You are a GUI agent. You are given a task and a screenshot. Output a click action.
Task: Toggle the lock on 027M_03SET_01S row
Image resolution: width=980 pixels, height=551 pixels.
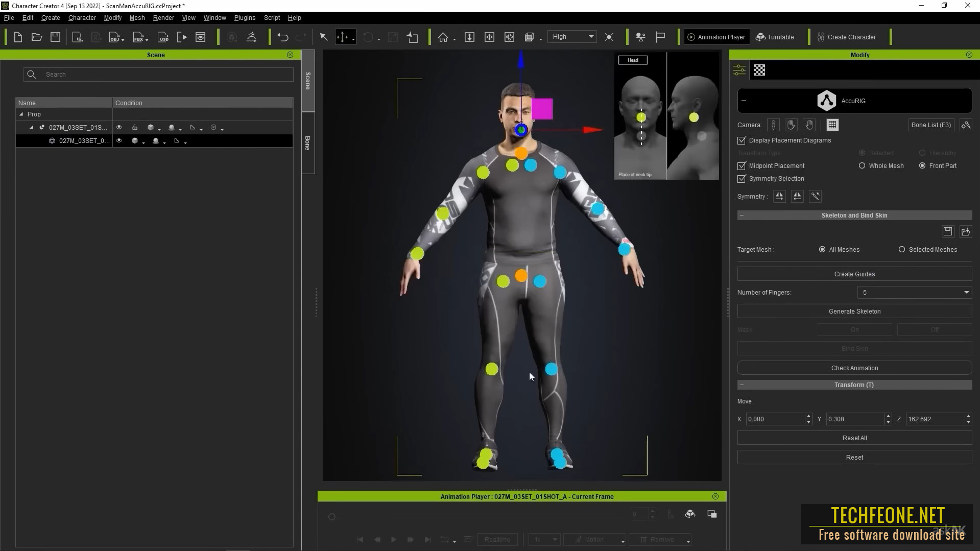click(135, 127)
